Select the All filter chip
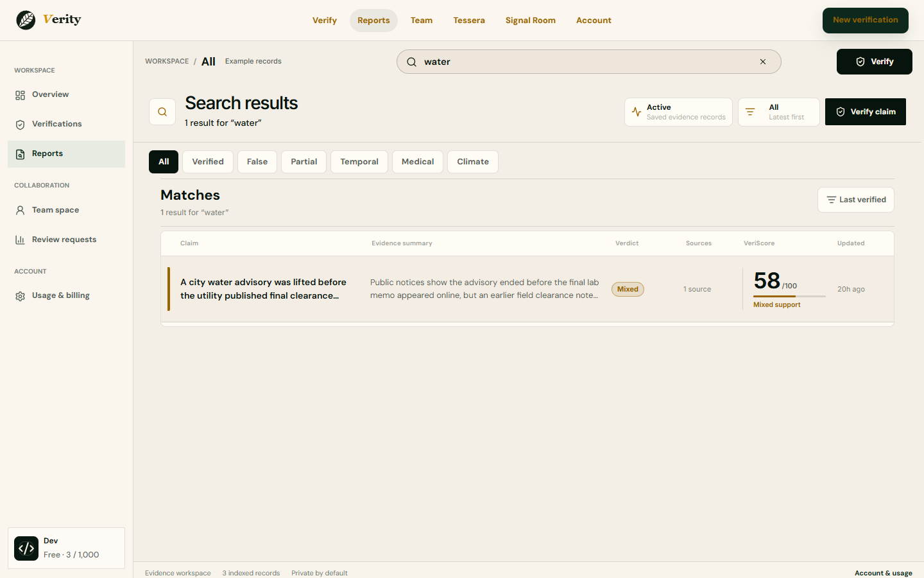 pos(164,162)
